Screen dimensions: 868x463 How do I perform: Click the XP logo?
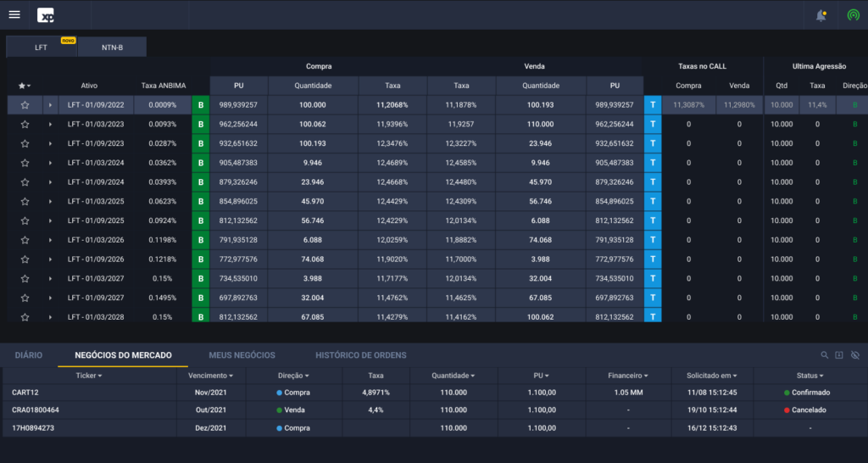point(46,15)
